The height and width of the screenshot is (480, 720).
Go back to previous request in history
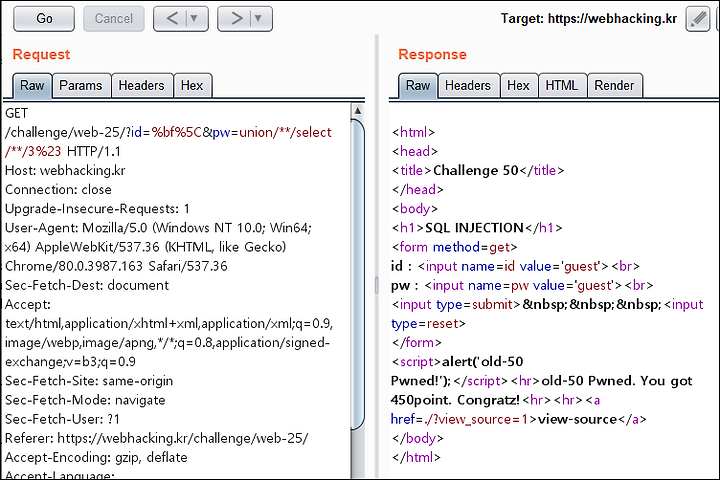pyautogui.click(x=172, y=19)
